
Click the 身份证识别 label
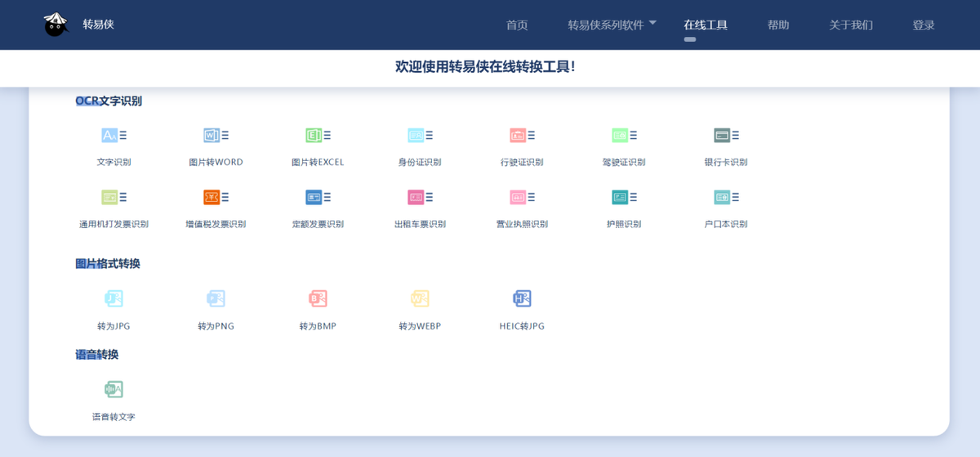pos(420,162)
